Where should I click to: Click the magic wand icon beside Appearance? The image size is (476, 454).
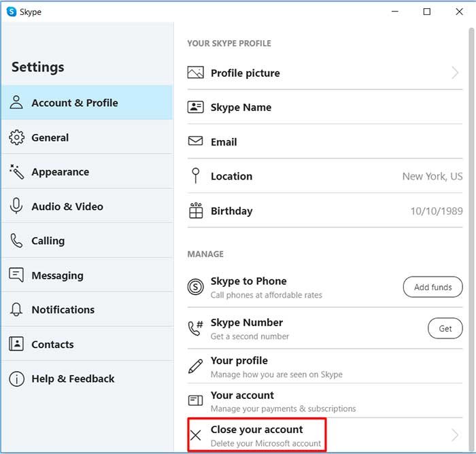coord(16,172)
